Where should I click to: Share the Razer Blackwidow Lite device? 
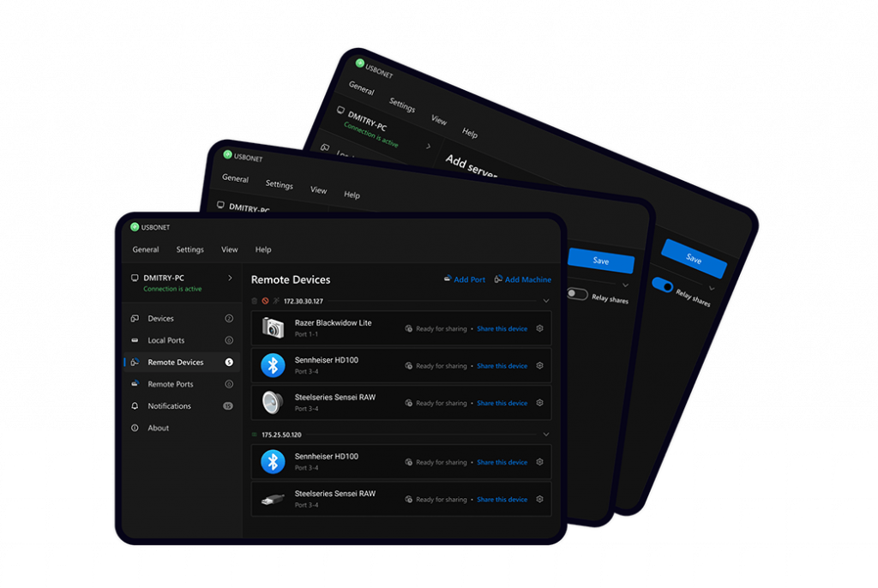(502, 329)
